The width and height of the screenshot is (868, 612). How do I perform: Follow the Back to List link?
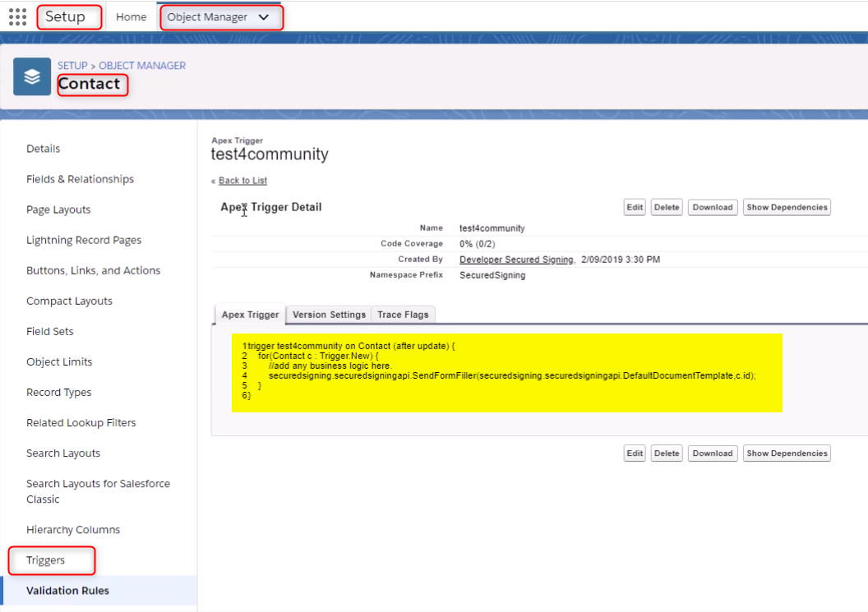tap(242, 181)
